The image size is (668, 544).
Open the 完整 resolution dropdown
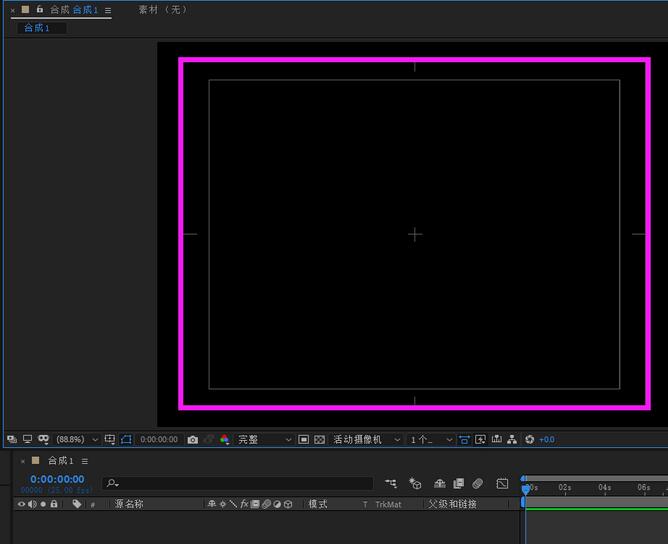tap(264, 439)
